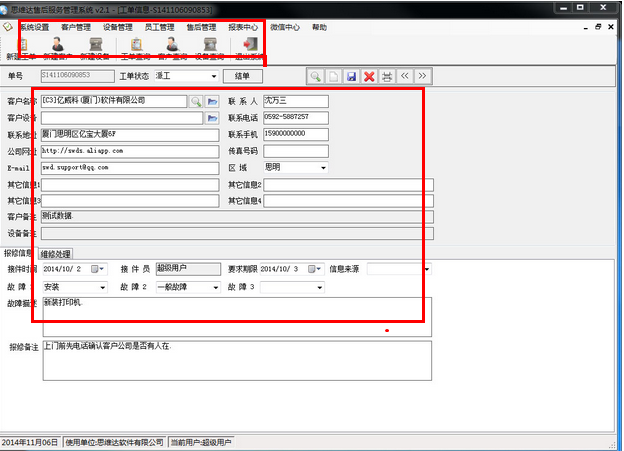Click the print icon in record toolbar

pyautogui.click(x=387, y=76)
